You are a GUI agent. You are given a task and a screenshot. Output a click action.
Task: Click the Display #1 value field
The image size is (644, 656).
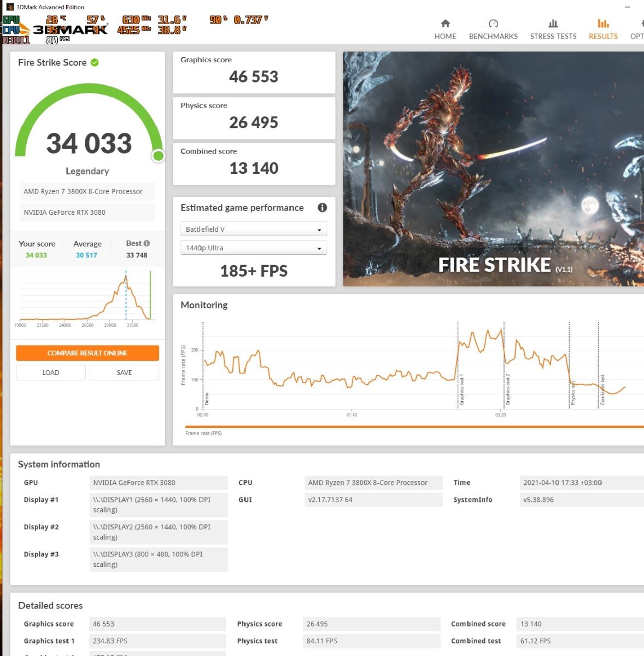[x=159, y=505]
